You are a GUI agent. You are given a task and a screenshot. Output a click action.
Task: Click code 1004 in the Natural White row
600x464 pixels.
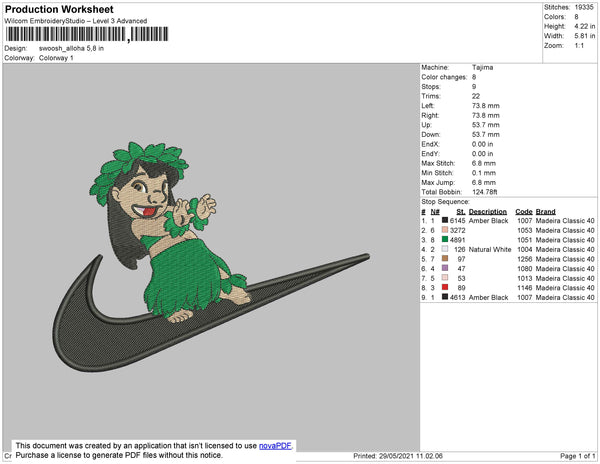525,249
